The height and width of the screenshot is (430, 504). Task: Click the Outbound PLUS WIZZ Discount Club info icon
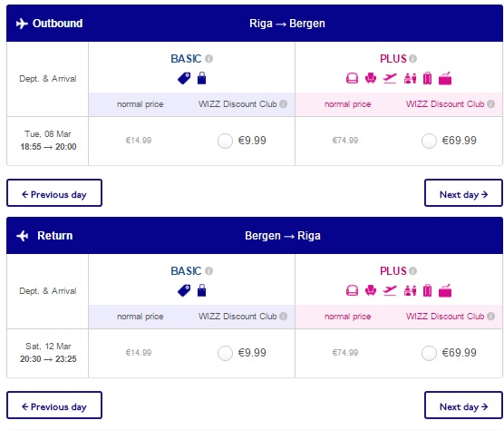tap(490, 104)
